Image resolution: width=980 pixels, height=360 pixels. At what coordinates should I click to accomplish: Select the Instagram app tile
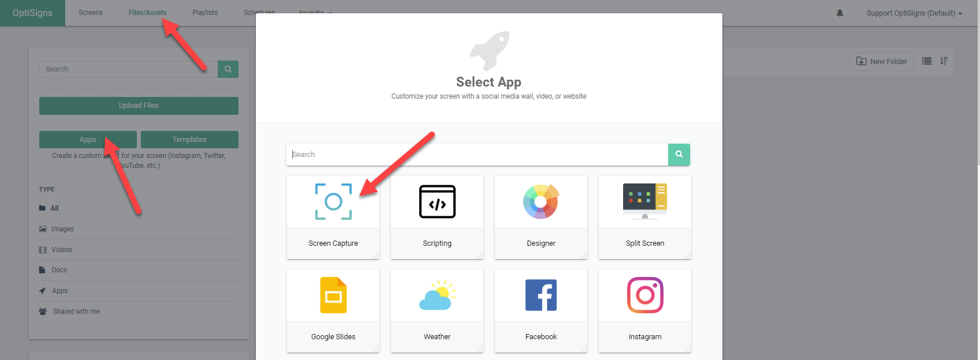point(645,311)
